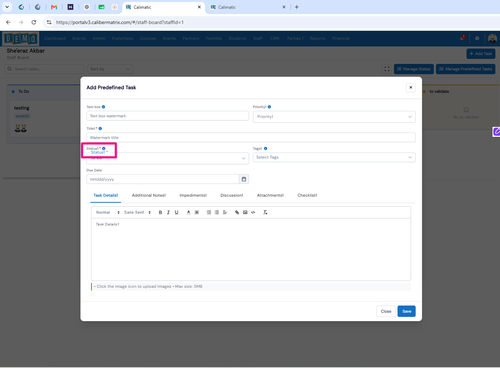Open the calendar picker for Due Date

(x=244, y=179)
